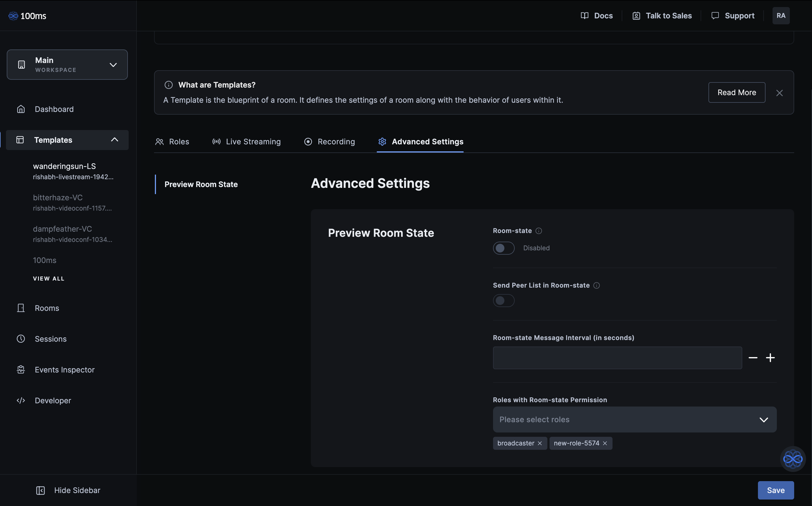Switch to the Recording tab
The image size is (812, 506).
[x=330, y=142]
